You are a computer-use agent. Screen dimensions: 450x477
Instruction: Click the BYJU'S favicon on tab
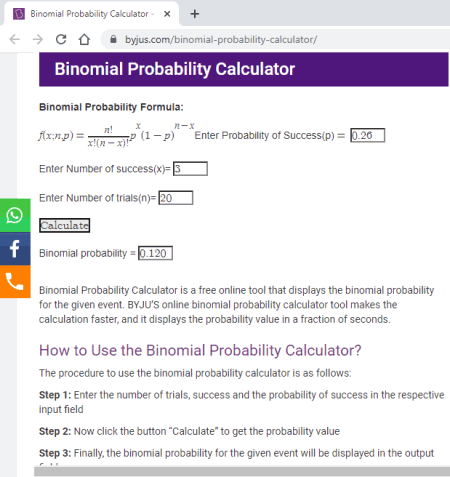coord(19,14)
